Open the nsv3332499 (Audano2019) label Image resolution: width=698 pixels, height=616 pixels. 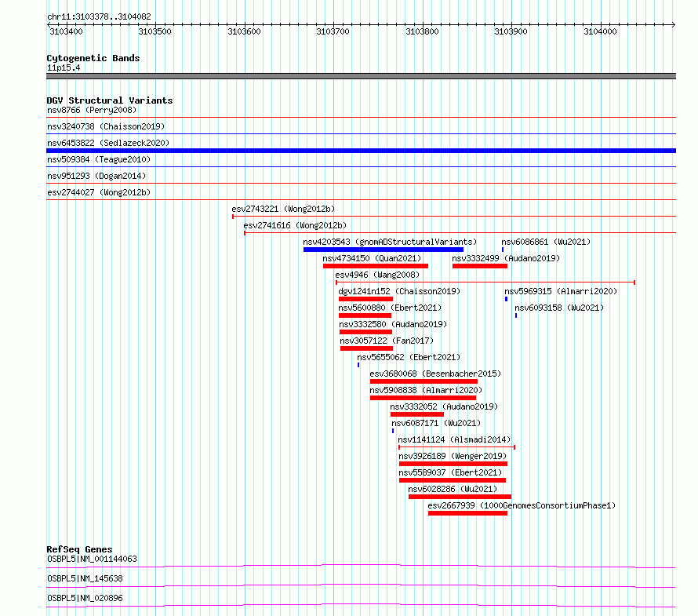click(506, 258)
